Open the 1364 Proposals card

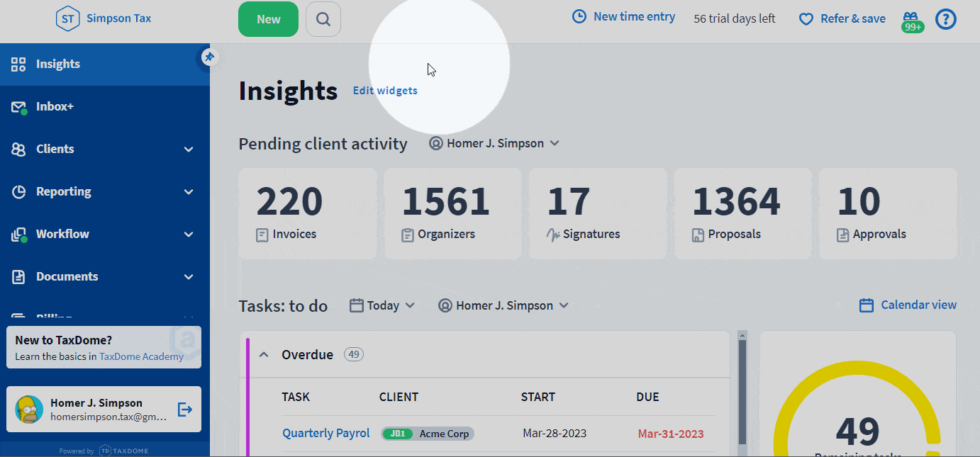[x=742, y=214]
